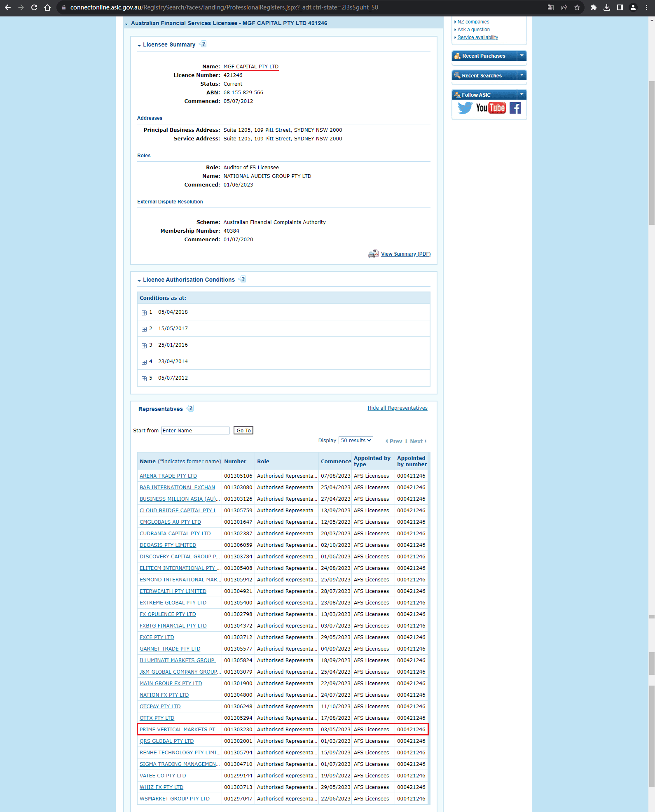This screenshot has height=812, width=655.
Task: Reload the page with the refresh icon
Action: [34, 7]
